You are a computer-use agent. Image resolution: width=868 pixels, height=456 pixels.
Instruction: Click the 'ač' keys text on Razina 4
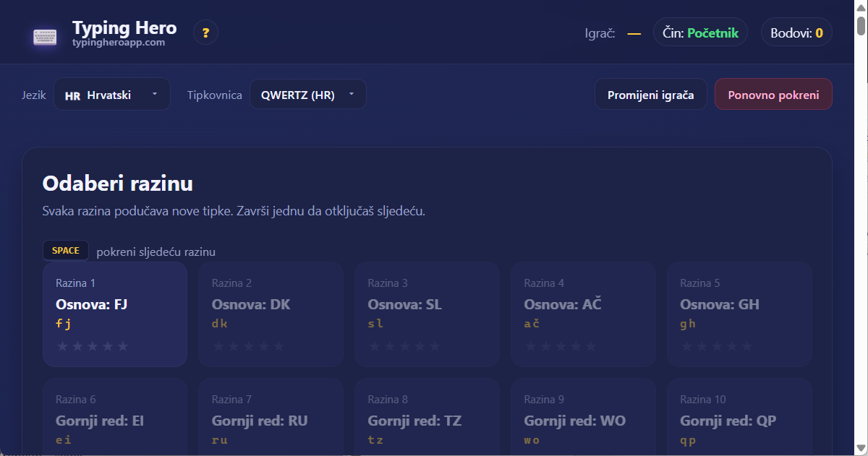tap(532, 324)
